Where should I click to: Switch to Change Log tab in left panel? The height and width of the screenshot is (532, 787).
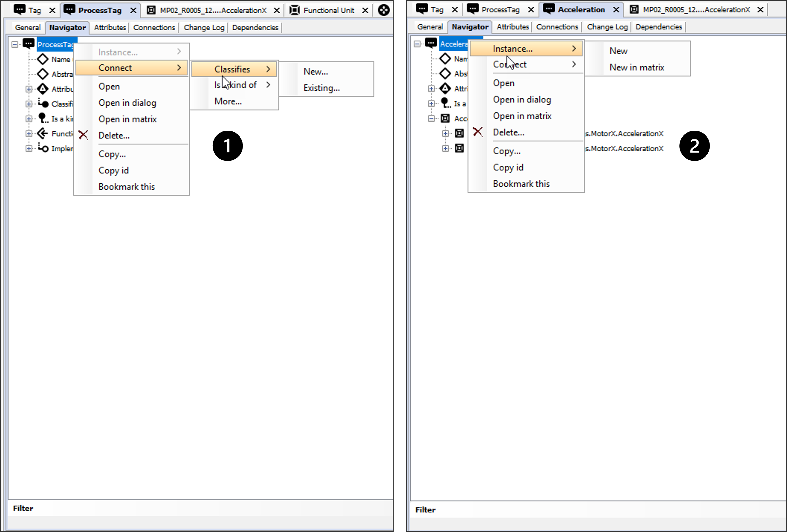(204, 27)
